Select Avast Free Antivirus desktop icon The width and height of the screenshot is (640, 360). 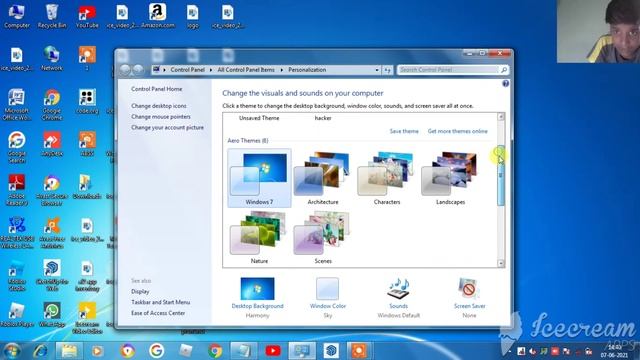pos(52,233)
